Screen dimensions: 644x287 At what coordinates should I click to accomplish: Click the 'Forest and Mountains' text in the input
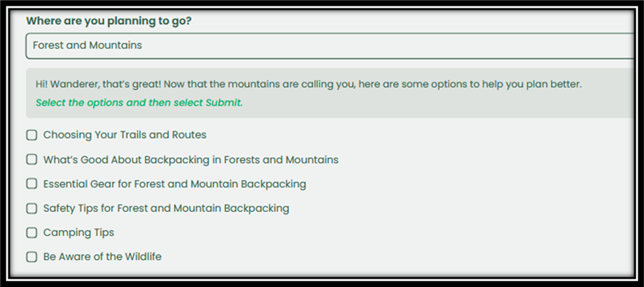coord(87,46)
